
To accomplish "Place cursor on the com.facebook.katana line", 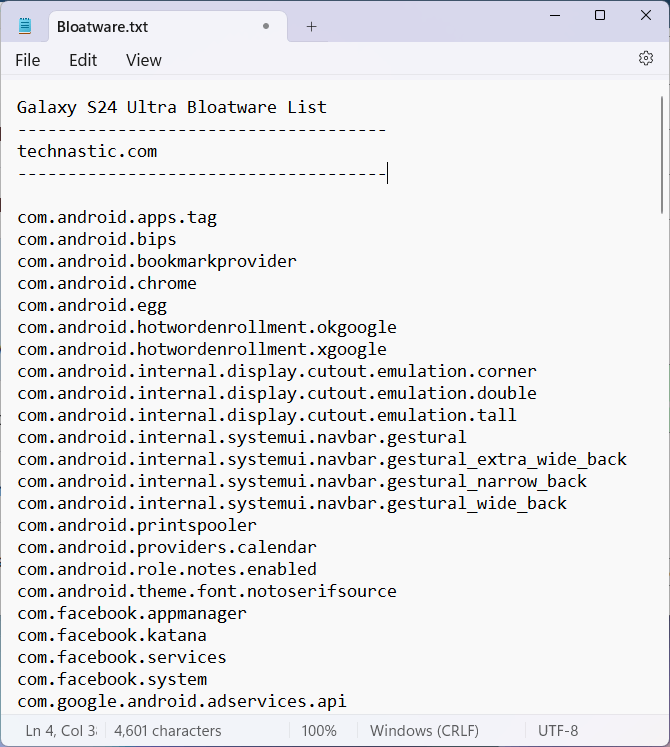I will tap(112, 635).
